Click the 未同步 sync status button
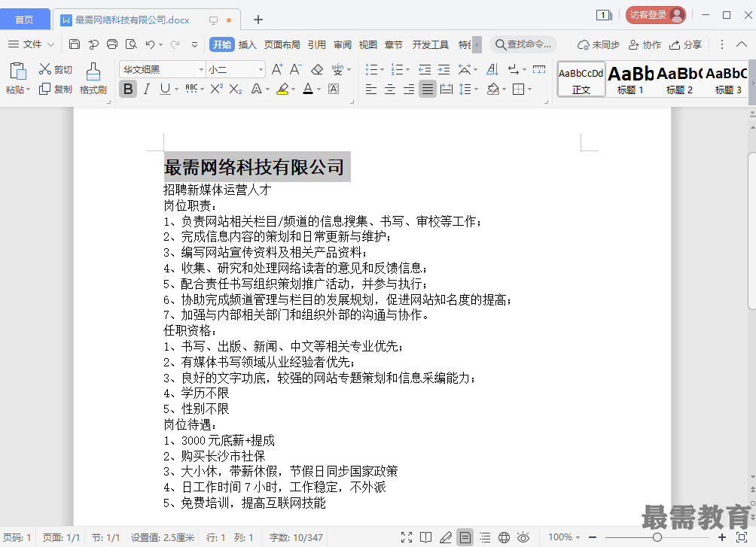 click(x=599, y=44)
